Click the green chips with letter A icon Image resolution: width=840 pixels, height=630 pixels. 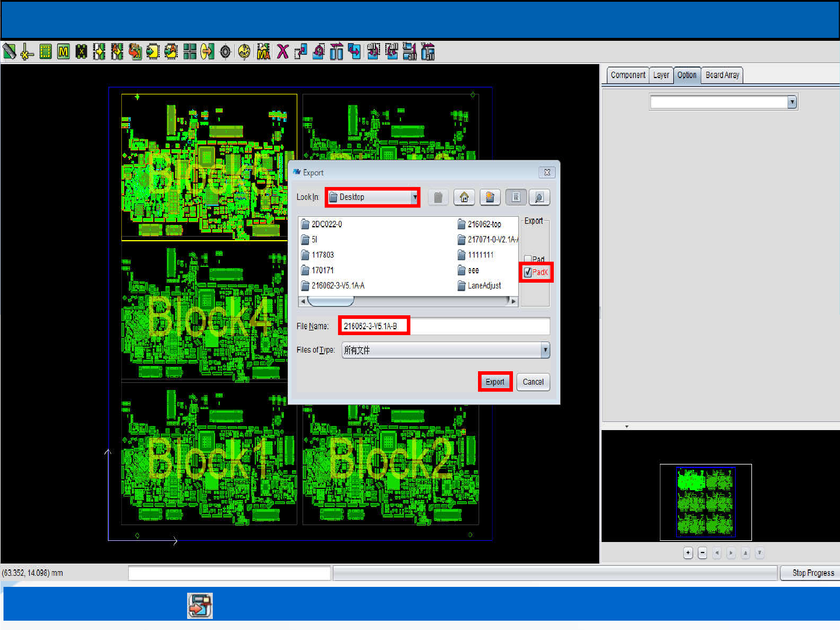[117, 52]
